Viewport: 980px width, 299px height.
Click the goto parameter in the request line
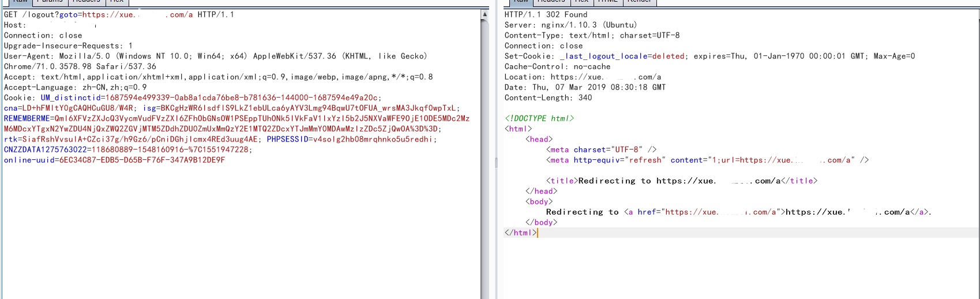click(68, 15)
